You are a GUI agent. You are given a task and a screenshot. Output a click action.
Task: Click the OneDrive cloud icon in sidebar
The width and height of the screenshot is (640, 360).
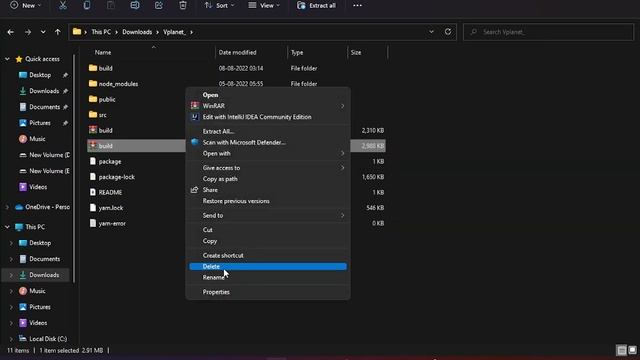tap(19, 207)
